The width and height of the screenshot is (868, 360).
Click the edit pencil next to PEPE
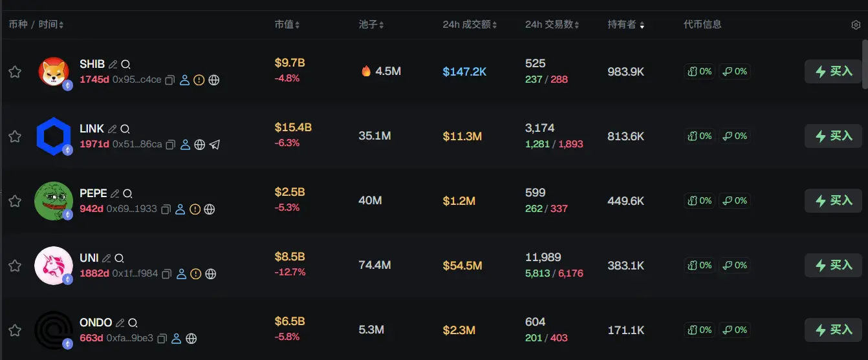point(115,194)
